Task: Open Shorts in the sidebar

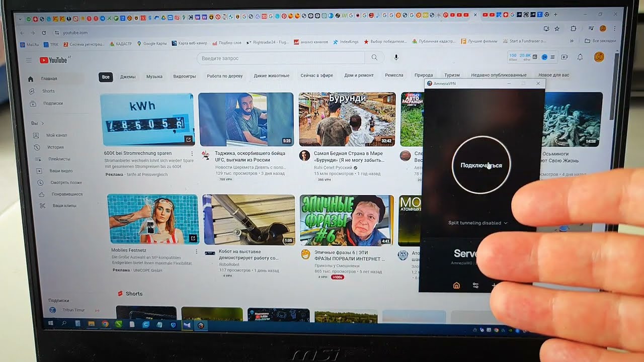Action: tap(48, 91)
